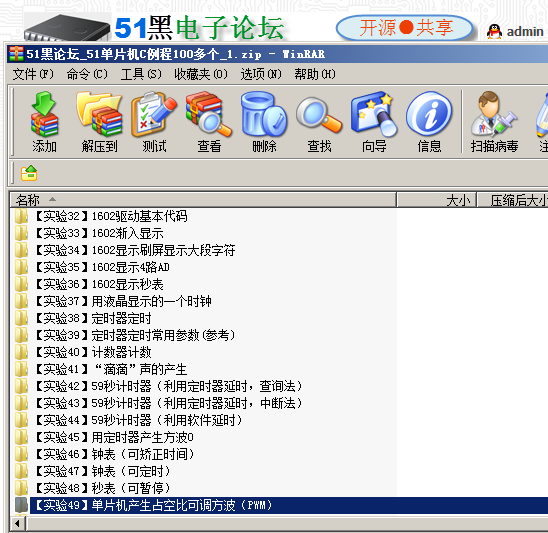548x533 pixels.
Task: Select folder icon for 实验49 row
Action: [21, 505]
